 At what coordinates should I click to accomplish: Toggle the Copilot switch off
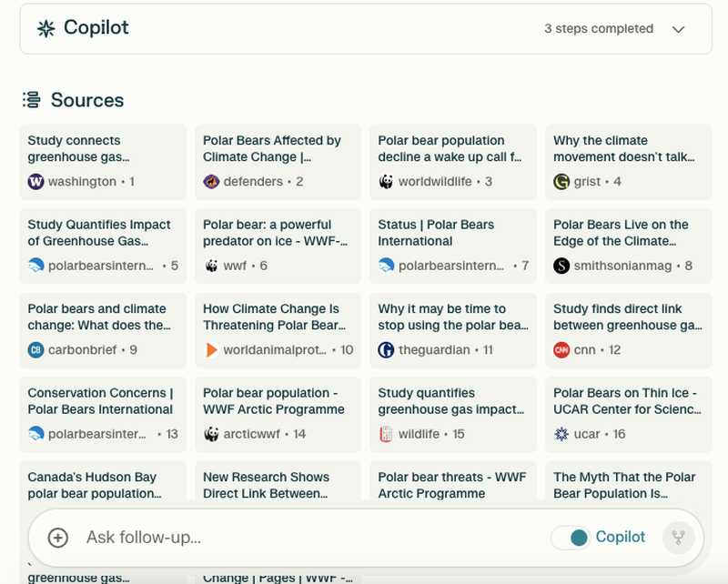tap(571, 538)
